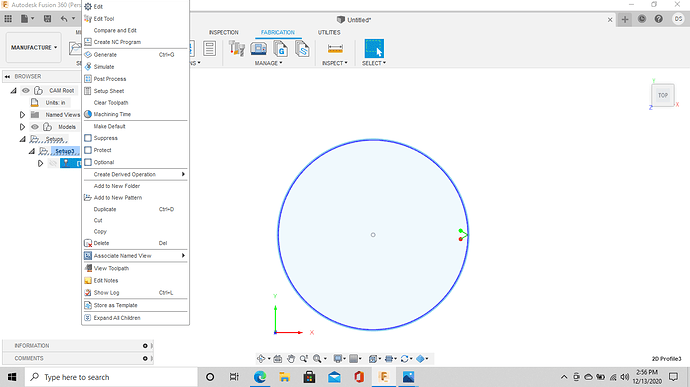The image size is (690, 387).
Task: Click the Template Library icon
Action: pos(302,48)
